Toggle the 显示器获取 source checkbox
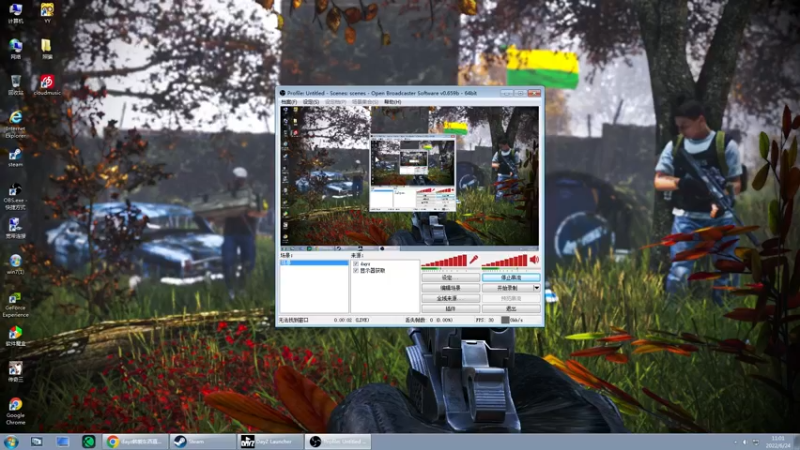Viewport: 800px width, 450px height. click(356, 270)
